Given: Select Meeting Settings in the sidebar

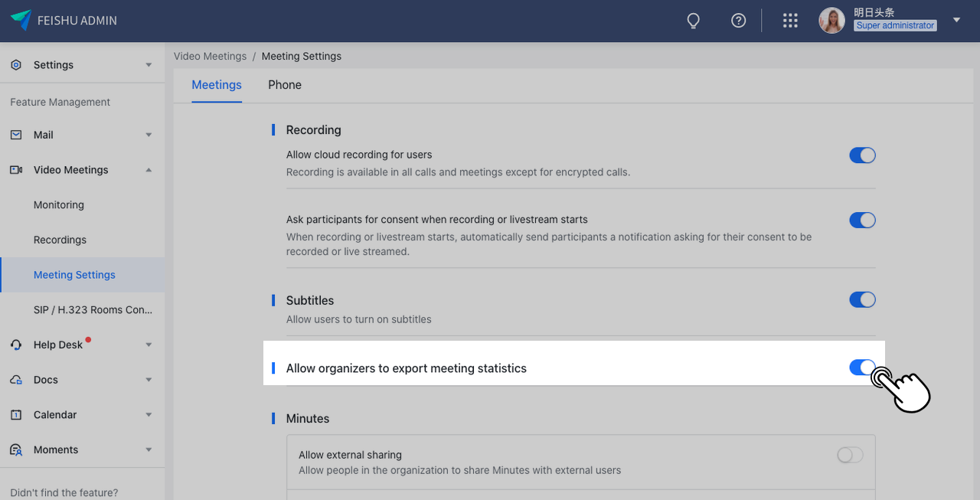Looking at the screenshot, I should [x=82, y=275].
